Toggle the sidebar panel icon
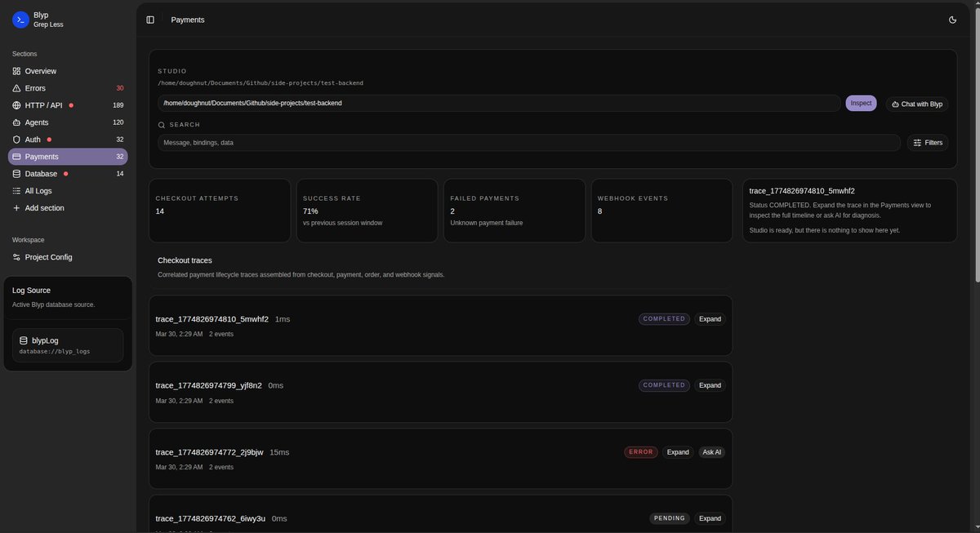 pos(150,20)
